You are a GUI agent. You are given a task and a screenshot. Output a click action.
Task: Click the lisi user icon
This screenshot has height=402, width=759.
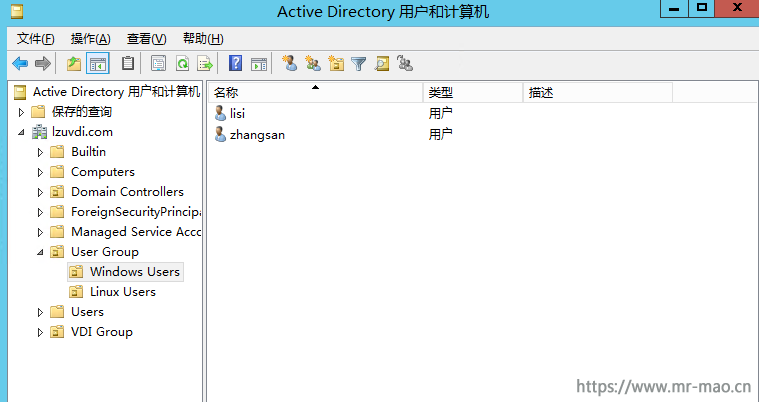[220, 113]
